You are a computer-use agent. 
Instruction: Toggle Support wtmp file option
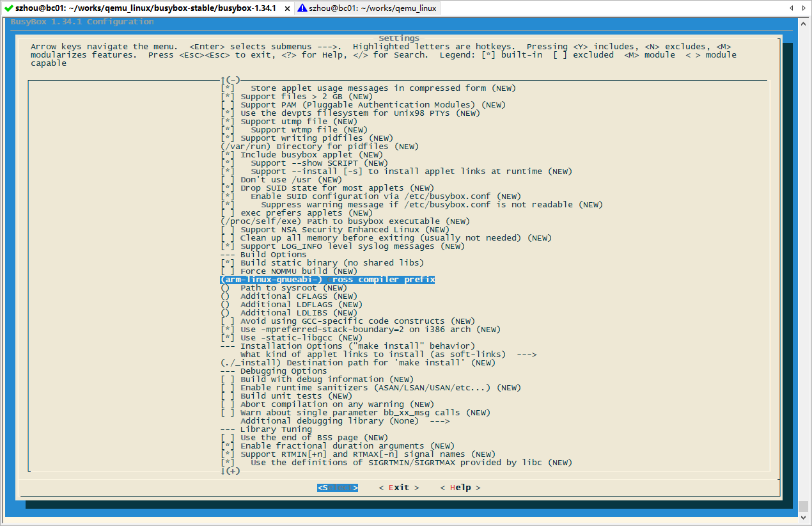[x=293, y=130]
